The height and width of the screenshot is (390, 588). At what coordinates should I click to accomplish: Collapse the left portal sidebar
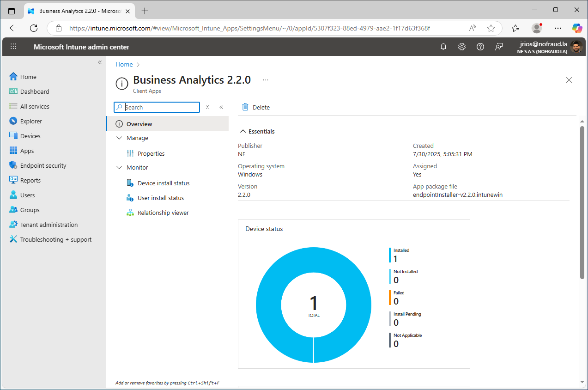pyautogui.click(x=100, y=62)
